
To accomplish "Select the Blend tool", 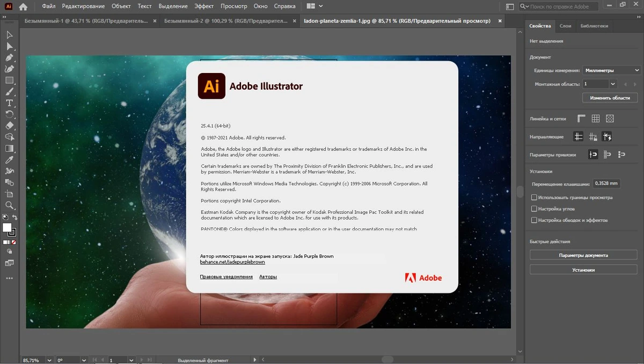I will (9, 183).
